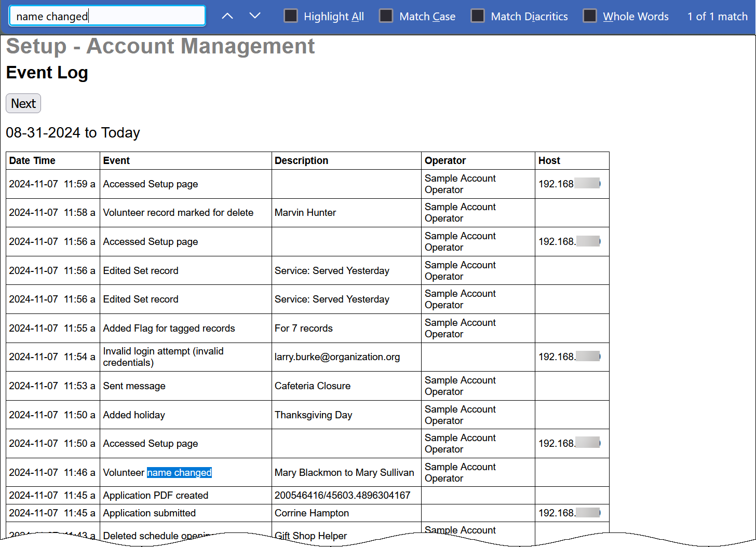Toggle the Whole Words option
The image size is (756, 547).
590,16
